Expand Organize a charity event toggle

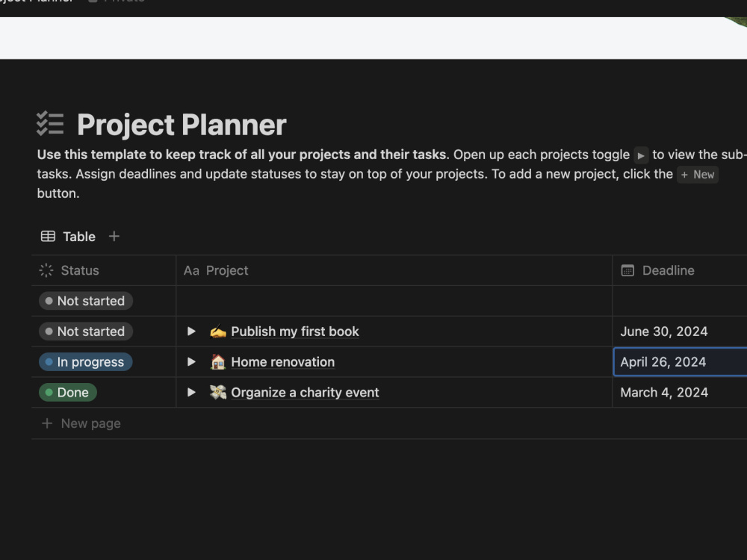191,392
